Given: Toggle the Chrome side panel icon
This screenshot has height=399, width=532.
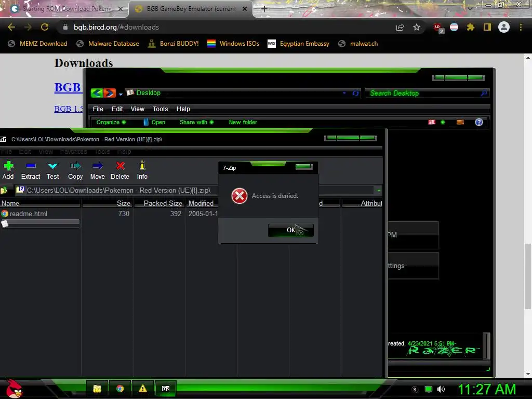Looking at the screenshot, I should 487,27.
